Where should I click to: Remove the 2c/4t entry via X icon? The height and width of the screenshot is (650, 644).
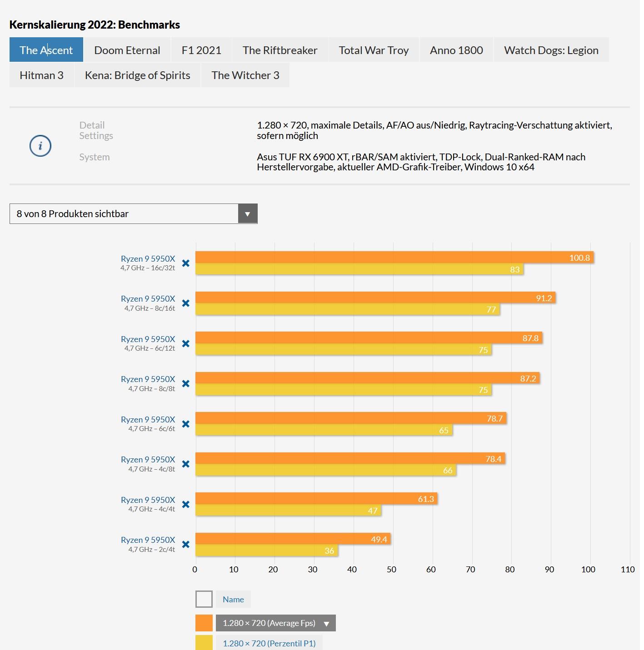pos(185,544)
